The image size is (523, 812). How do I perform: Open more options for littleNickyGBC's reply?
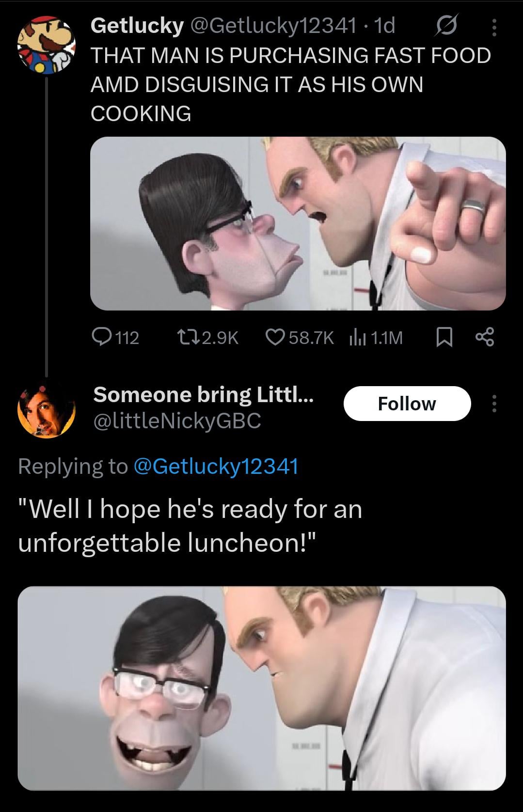(494, 404)
